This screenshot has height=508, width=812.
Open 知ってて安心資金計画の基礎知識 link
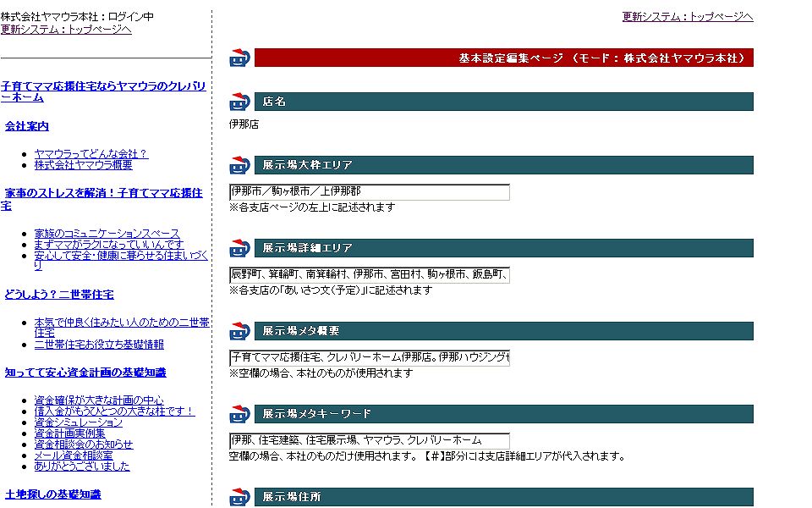coord(85,373)
